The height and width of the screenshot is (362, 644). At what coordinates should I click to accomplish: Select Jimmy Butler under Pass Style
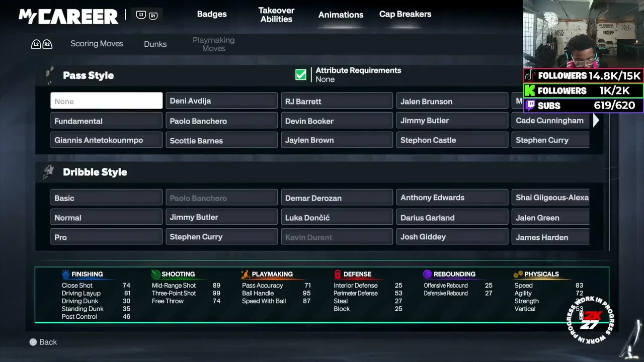(452, 121)
